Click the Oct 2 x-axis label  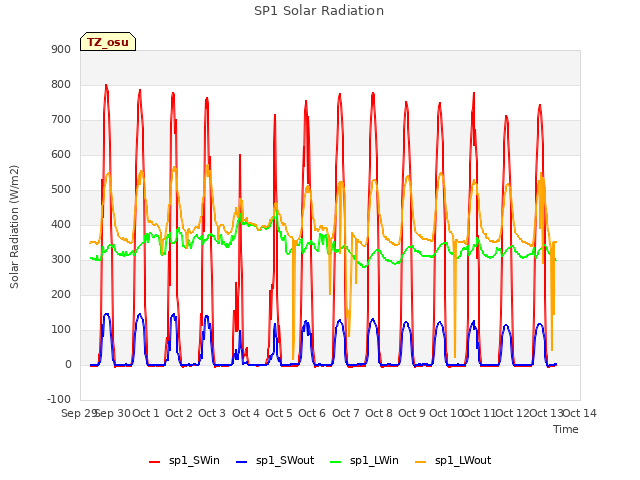(179, 413)
